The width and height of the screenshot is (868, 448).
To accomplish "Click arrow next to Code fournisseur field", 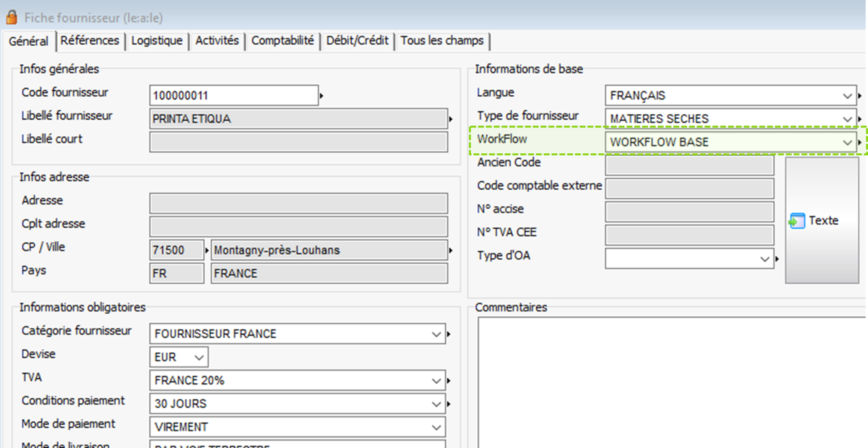I will (322, 96).
